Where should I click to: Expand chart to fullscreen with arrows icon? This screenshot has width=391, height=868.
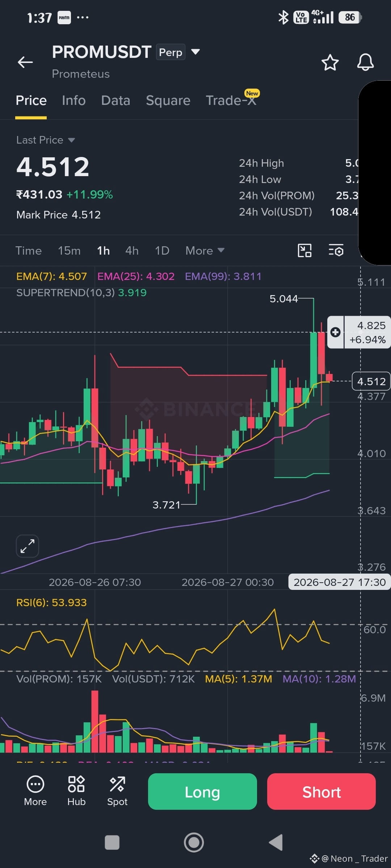[x=28, y=546]
